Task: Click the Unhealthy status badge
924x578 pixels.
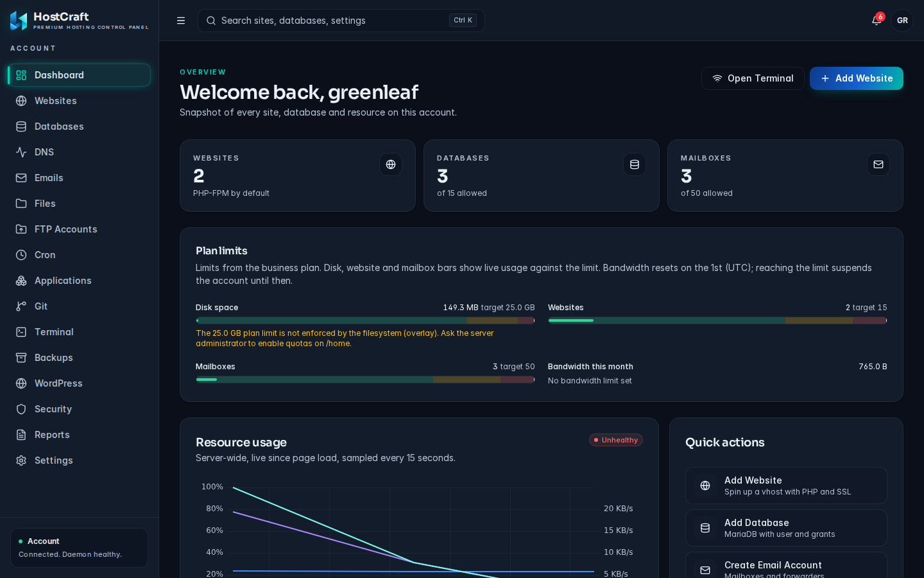Action: tap(616, 440)
